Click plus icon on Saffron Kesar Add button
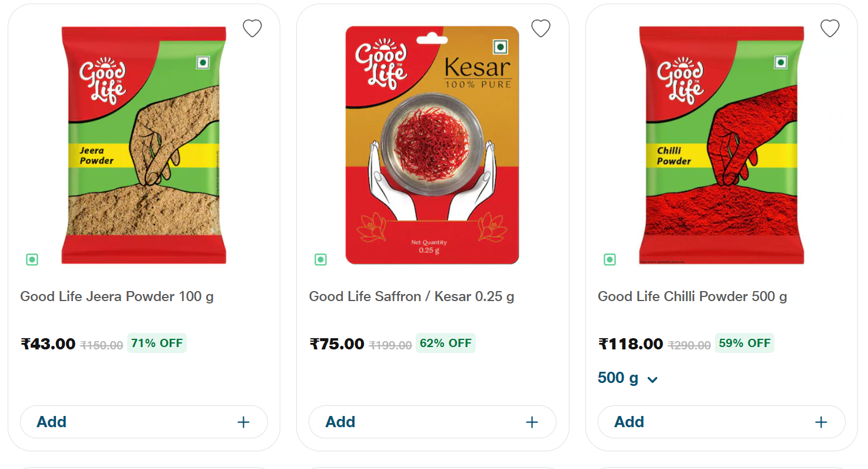Image resolution: width=868 pixels, height=469 pixels. [x=532, y=422]
